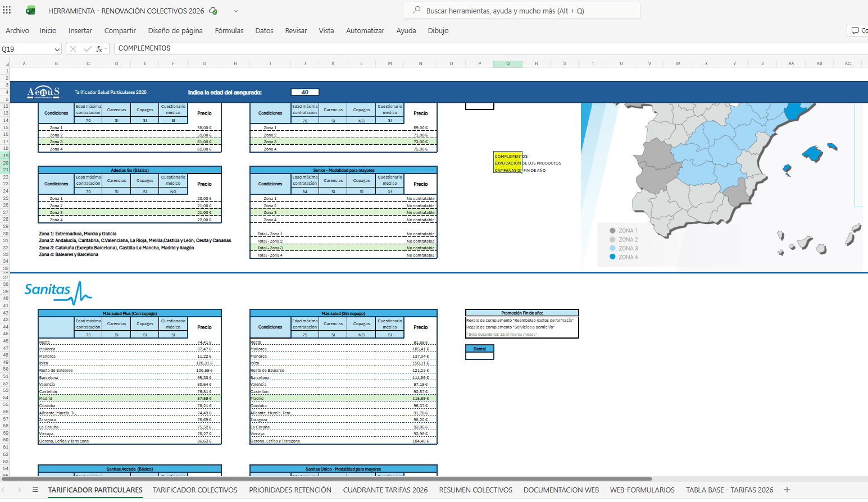868x502 pixels.
Task: Click the yellow COMPLEMENTOS cell
Action: [507, 156]
